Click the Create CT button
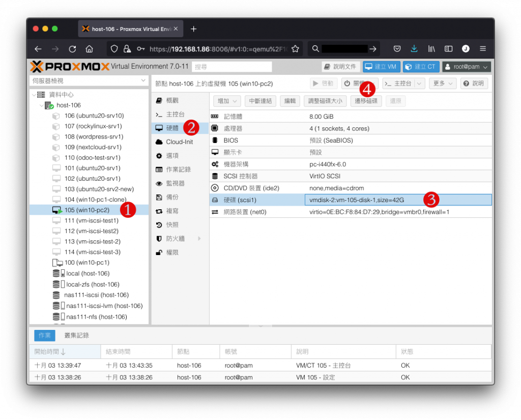The image size is (521, 420). [x=421, y=67]
